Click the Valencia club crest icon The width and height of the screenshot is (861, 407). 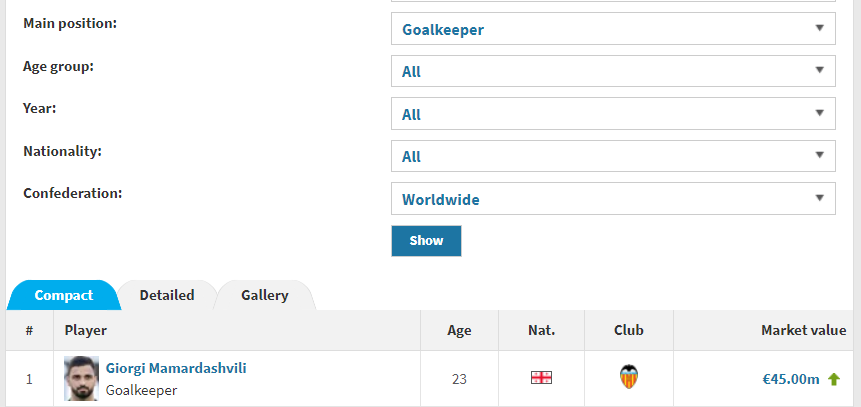(x=628, y=378)
